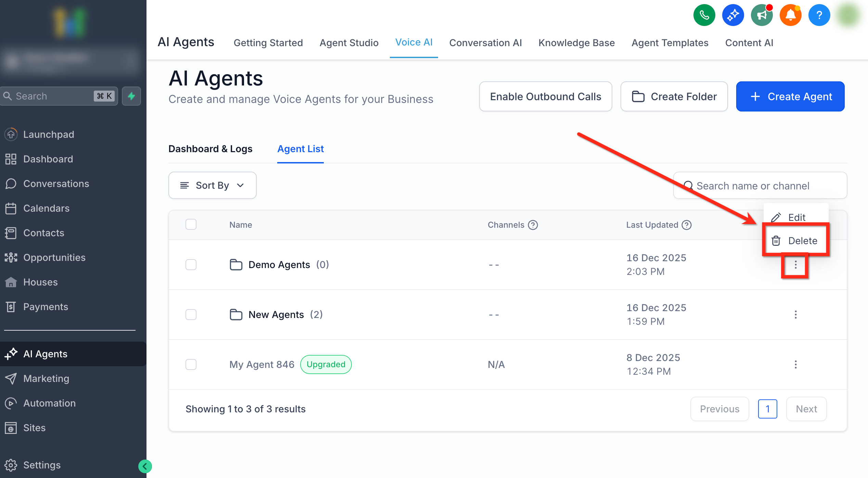
Task: Open the blue help question mark icon
Action: click(819, 15)
